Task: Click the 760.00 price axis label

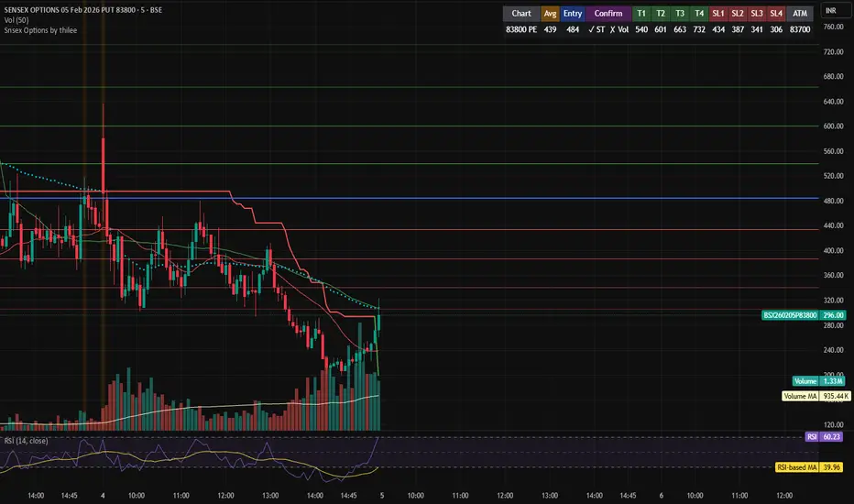Action: 833,27
